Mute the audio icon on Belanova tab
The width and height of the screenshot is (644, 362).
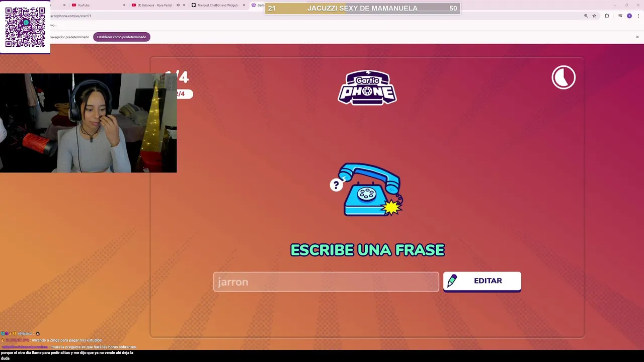pos(178,5)
